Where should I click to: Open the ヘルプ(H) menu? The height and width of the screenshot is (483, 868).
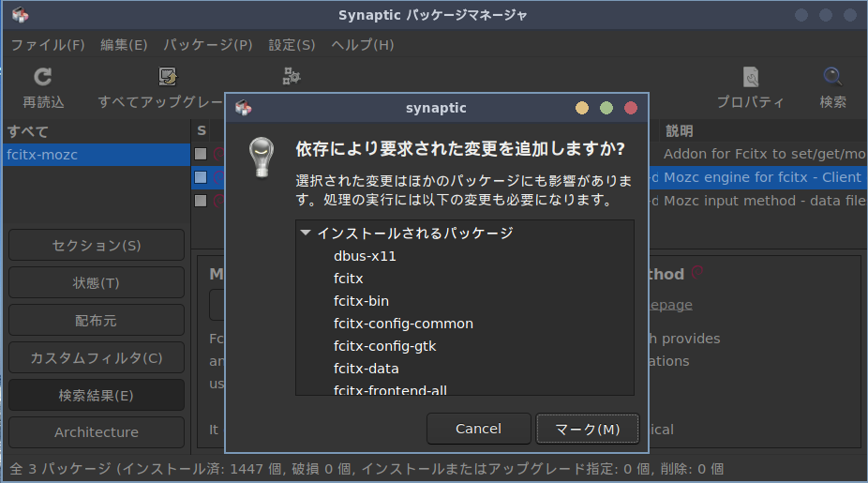pos(363,45)
